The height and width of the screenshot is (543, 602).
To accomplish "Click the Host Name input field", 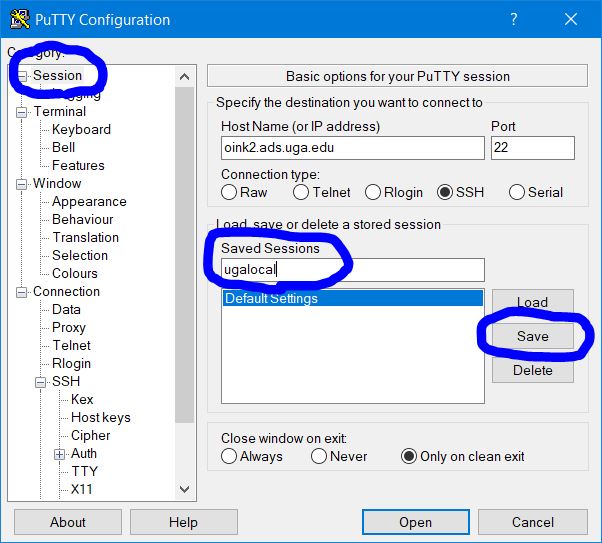I will [352, 148].
